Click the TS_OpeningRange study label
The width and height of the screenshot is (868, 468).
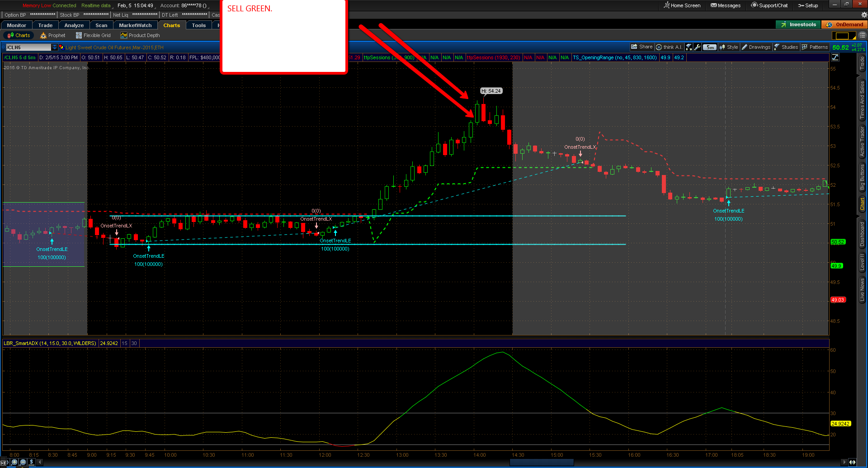click(614, 57)
